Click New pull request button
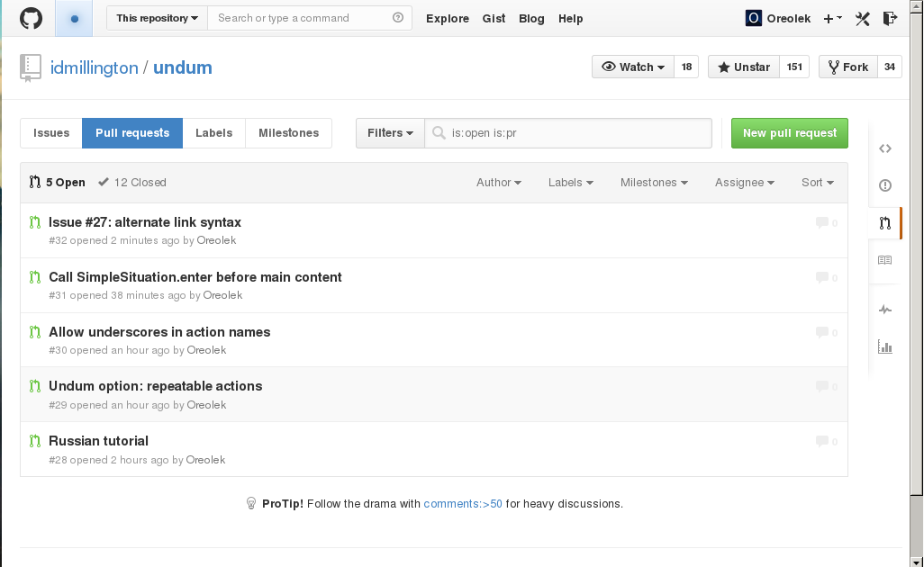Image resolution: width=924 pixels, height=567 pixels. point(790,133)
